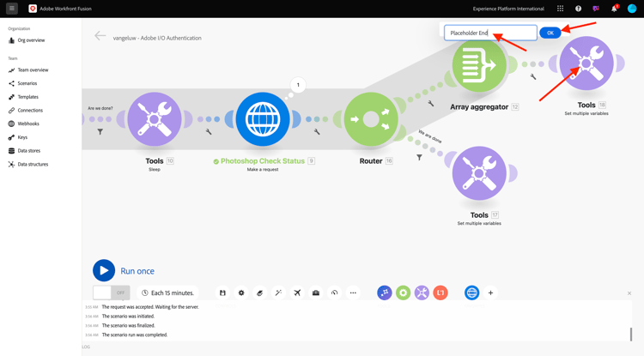Open the app switcher grid

click(x=560, y=9)
